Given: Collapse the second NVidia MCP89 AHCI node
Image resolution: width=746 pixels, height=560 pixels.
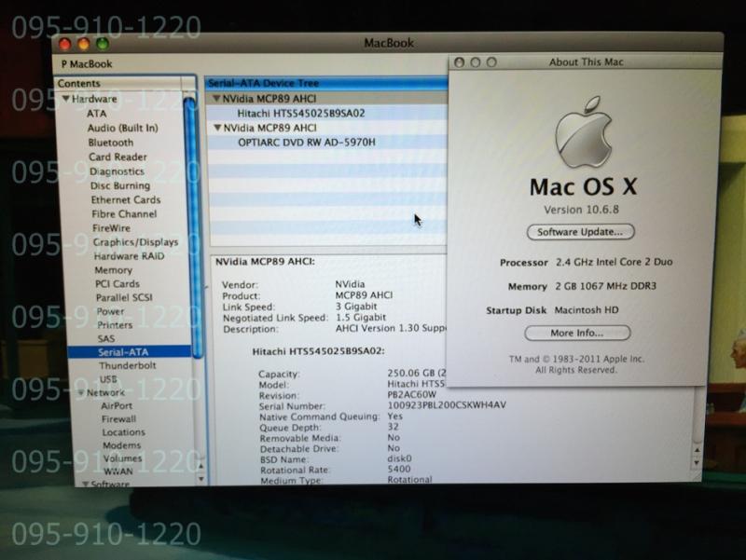Looking at the screenshot, I should click(x=217, y=128).
